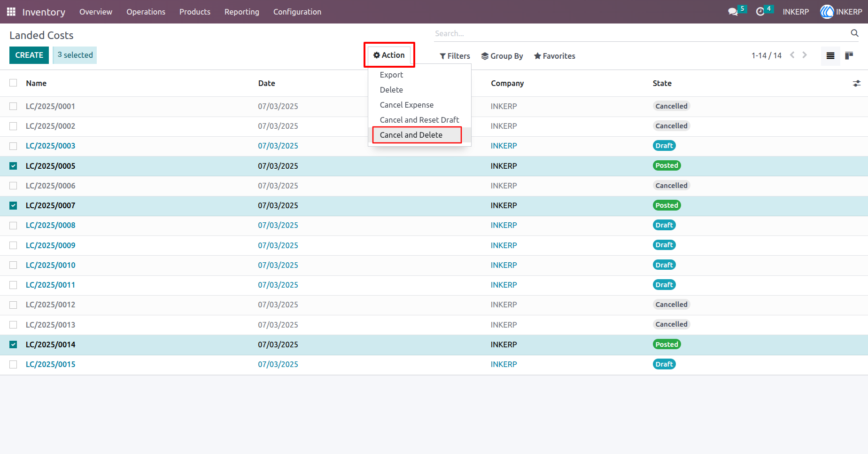Click the INKERP user avatar

coord(827,12)
